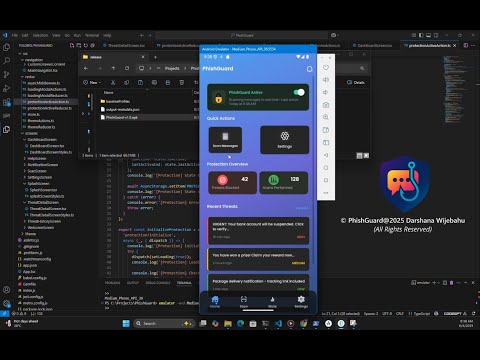The height and width of the screenshot is (360, 480).
Task: Tap Settings in app bottom navigation
Action: point(301,302)
